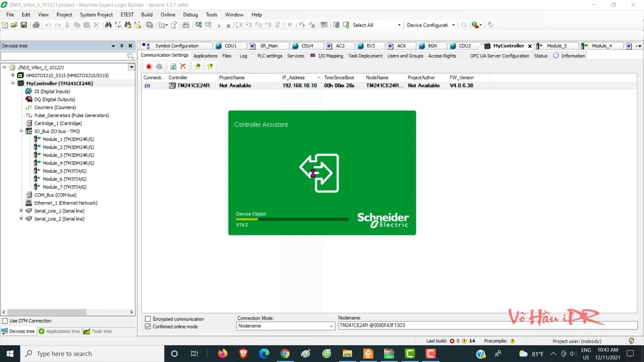644x362 pixels.
Task: Open the Build menu
Action: coord(147,15)
